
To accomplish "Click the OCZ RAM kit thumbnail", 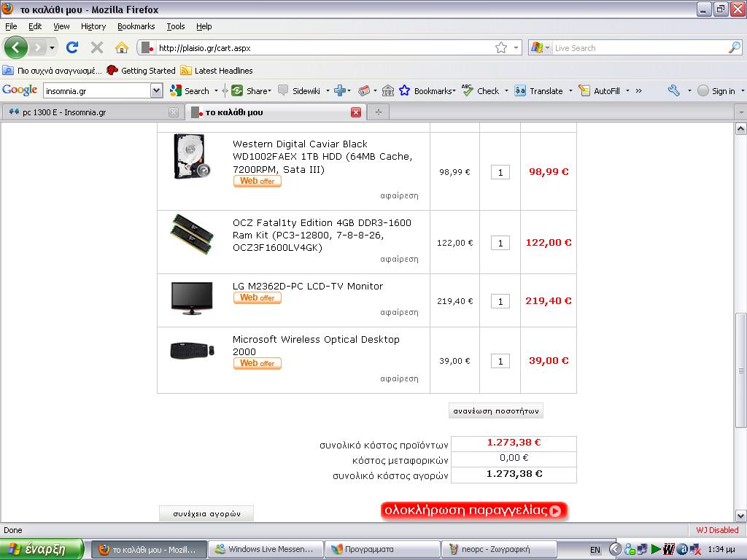I will pos(192,234).
